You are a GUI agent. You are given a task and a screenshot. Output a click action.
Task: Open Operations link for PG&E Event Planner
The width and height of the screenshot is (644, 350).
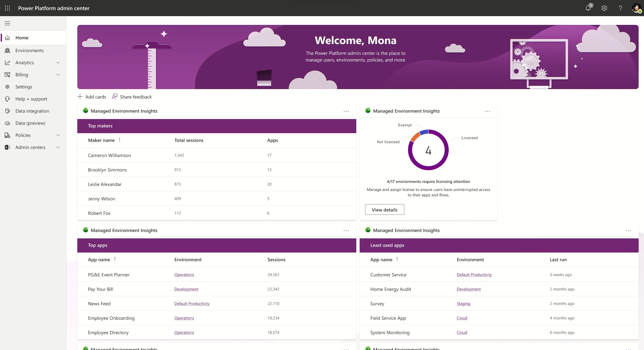[184, 275]
